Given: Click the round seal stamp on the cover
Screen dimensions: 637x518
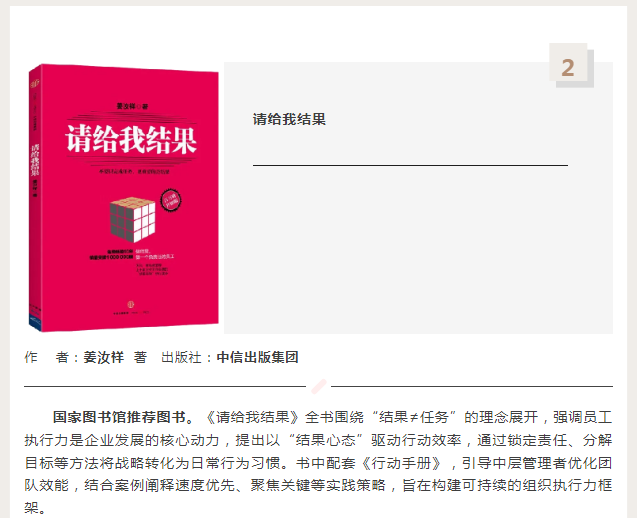Looking at the screenshot, I should pyautogui.click(x=171, y=200).
